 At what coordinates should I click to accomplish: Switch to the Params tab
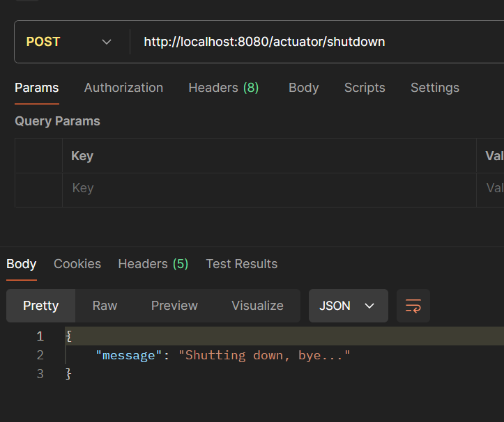point(37,88)
